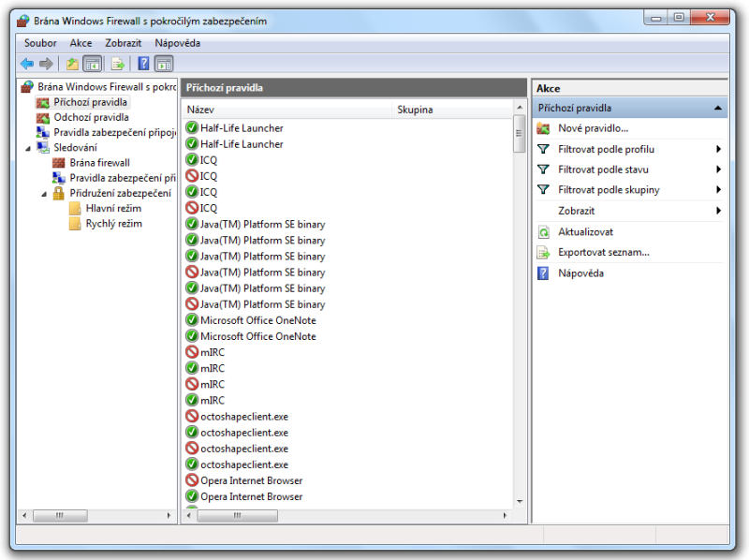Click the root Brána Windows Firewall tree icon
This screenshot has width=749, height=560.
point(27,87)
